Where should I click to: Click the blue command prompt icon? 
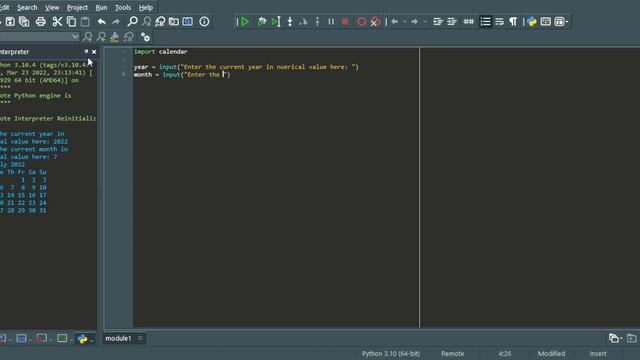(x=188, y=22)
